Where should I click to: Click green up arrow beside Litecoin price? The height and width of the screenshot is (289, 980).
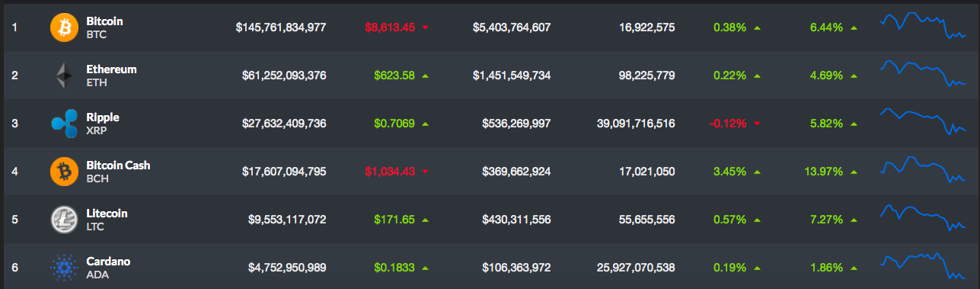425,220
